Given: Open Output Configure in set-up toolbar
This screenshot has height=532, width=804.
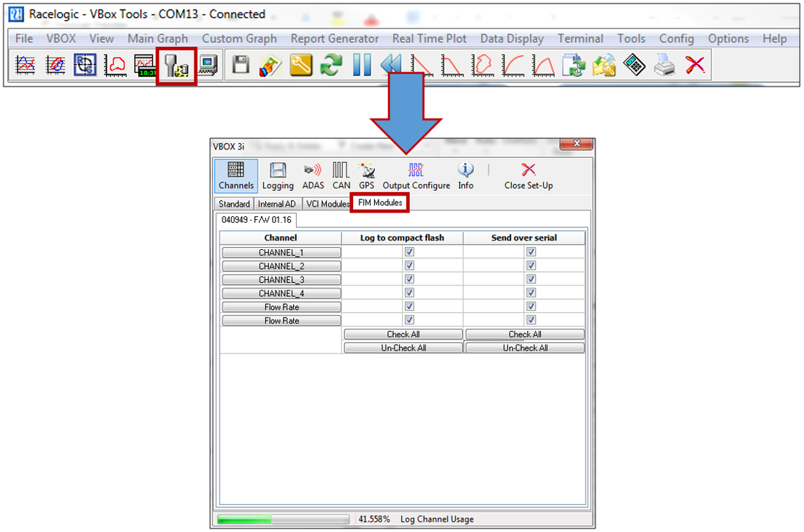Looking at the screenshot, I should click(416, 176).
